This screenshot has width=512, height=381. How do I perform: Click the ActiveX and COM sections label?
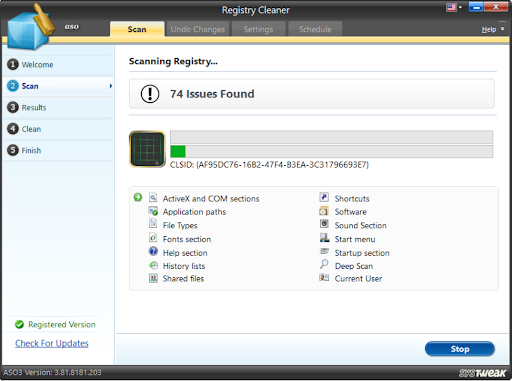pos(211,199)
